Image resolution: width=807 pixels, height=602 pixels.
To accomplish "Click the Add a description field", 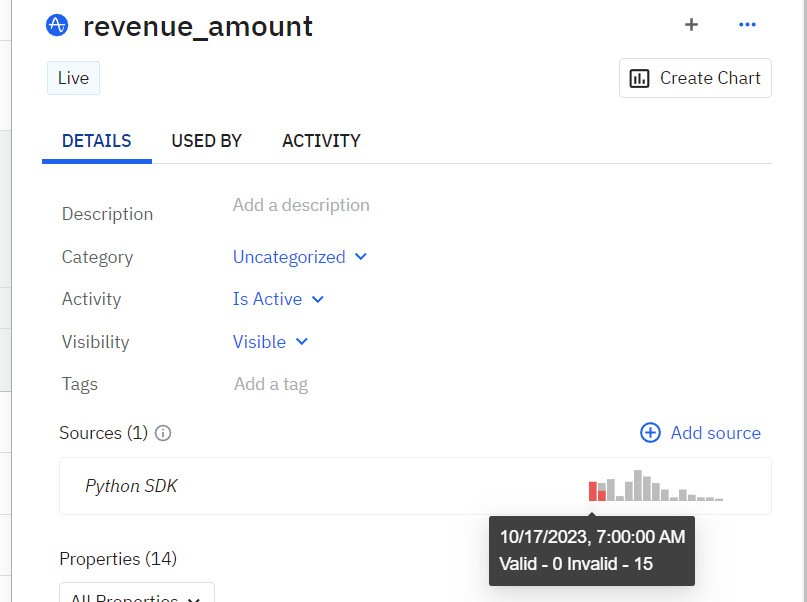I will coord(301,205).
